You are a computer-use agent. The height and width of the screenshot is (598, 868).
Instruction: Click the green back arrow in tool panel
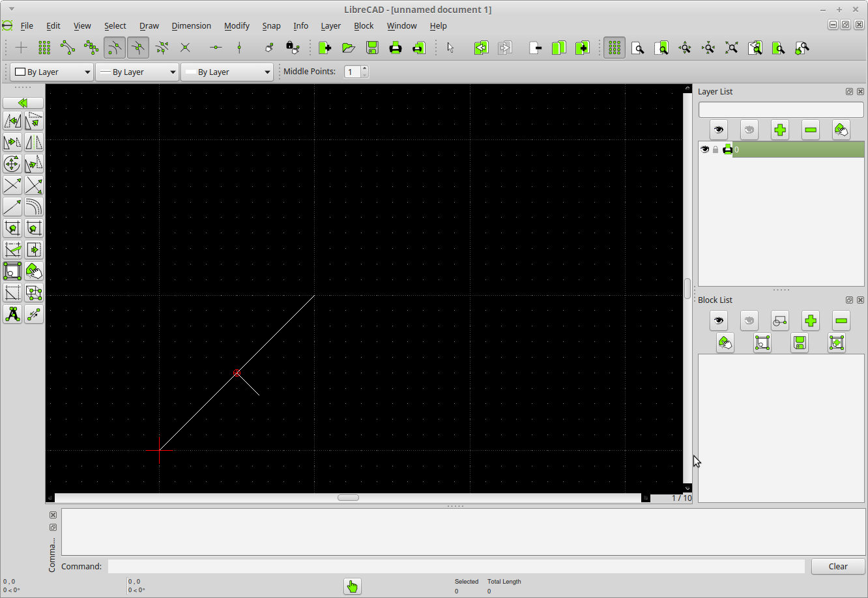point(23,103)
